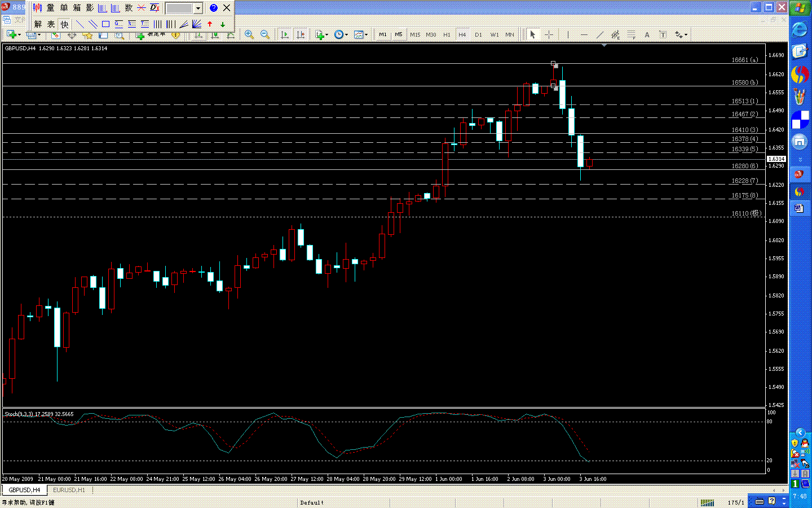Select the single blue line drawing tool
812x508 pixels.
80,24
